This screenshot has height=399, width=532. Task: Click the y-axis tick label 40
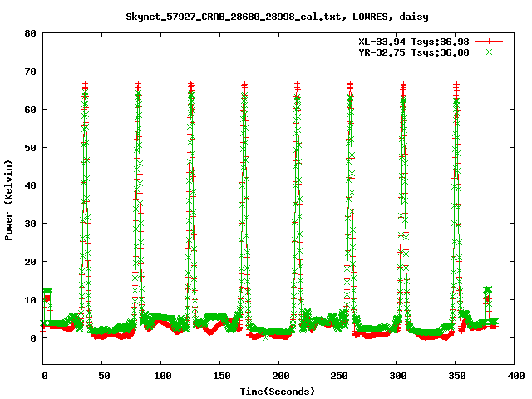click(31, 185)
